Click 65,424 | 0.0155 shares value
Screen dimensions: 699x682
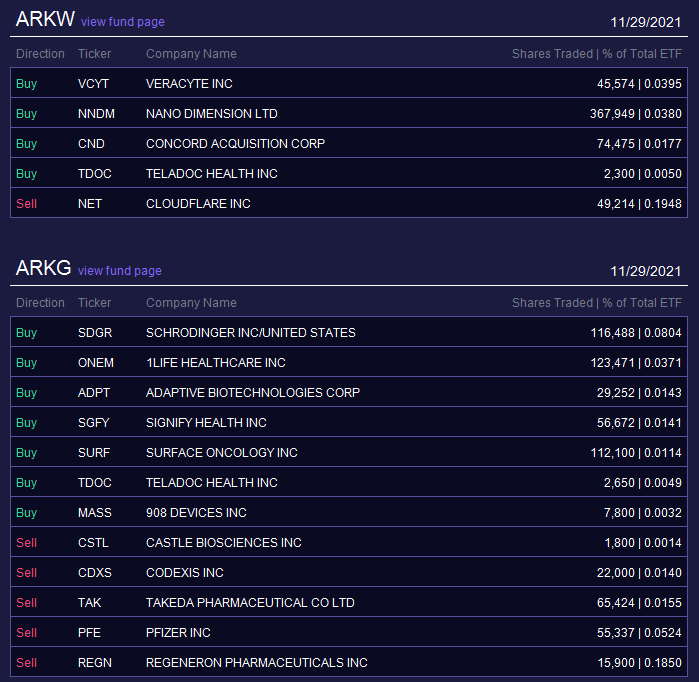pos(639,603)
